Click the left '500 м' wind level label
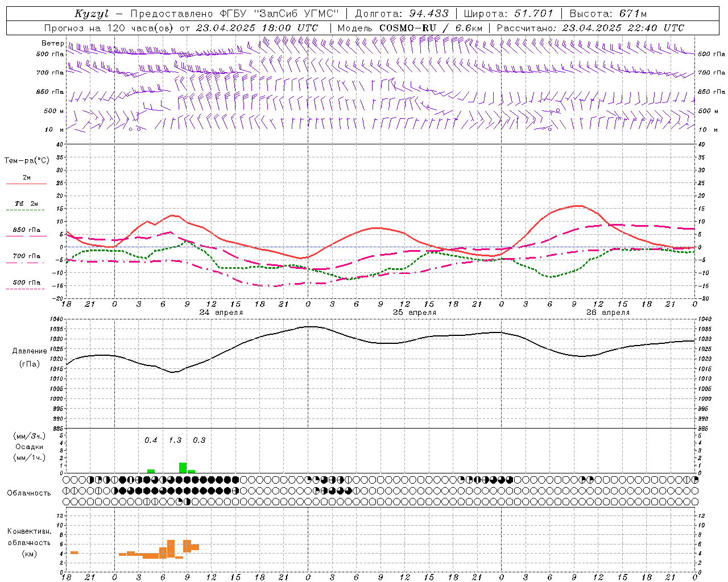 click(x=54, y=111)
